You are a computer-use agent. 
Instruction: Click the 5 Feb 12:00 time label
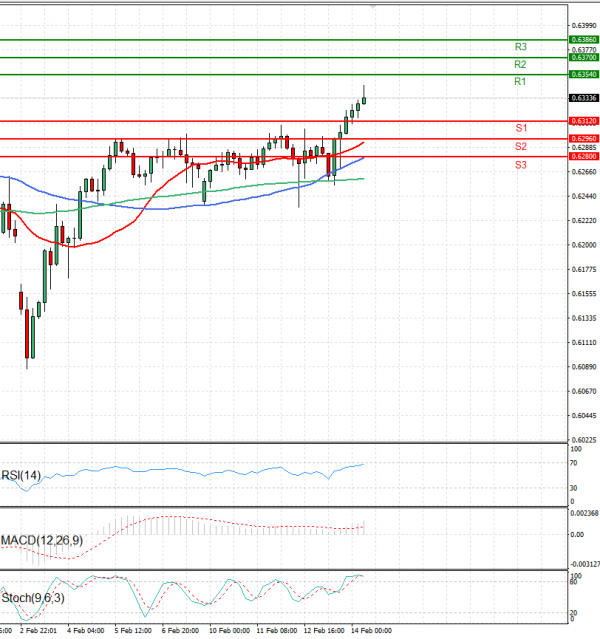(133, 630)
